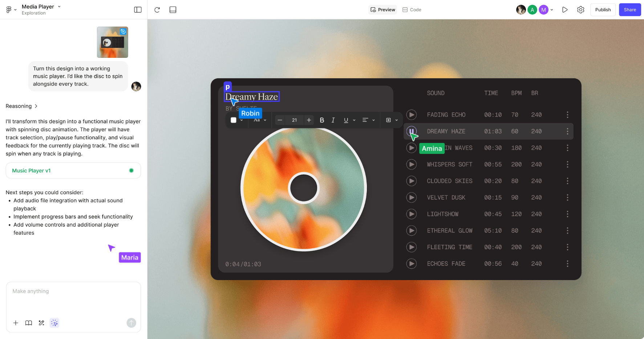
Task: Click the magic wand icon in chat
Action: click(41, 323)
